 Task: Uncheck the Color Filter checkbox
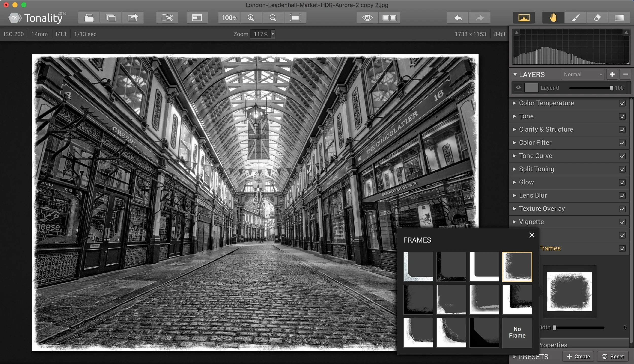pyautogui.click(x=622, y=143)
